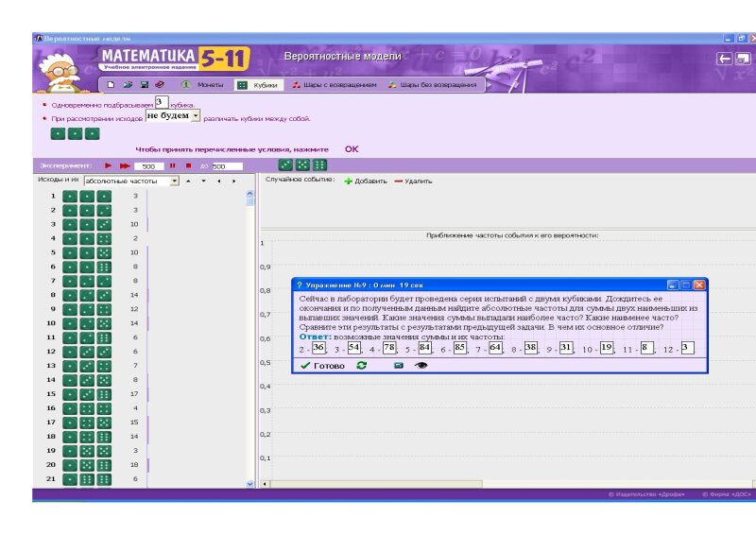Viewport: 756px width, 535px height.
Task: Click the fast-forward experiment button
Action: [x=125, y=165]
